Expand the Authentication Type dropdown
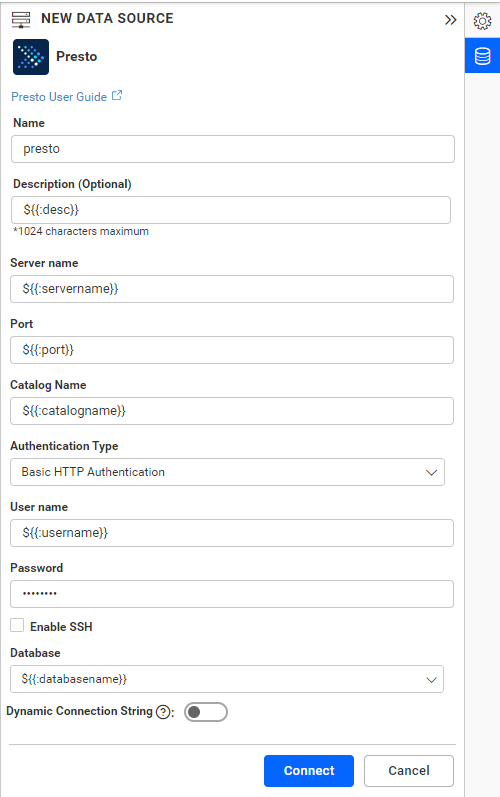500x797 pixels. pyautogui.click(x=227, y=472)
